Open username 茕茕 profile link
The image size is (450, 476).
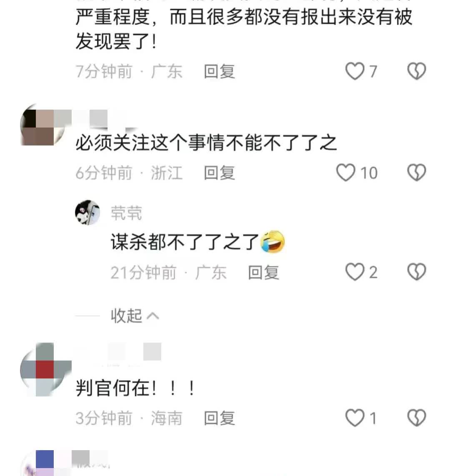[x=126, y=213]
